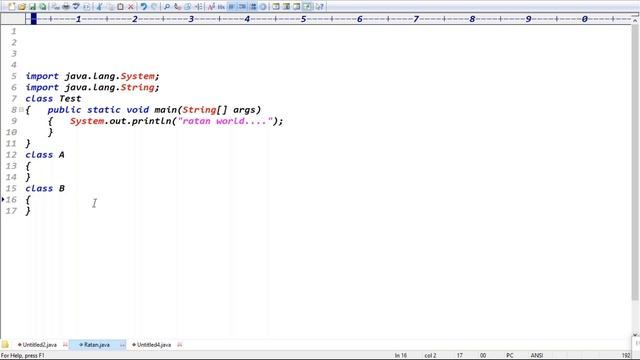Click inside the "ratan world...." string literal

[225, 121]
